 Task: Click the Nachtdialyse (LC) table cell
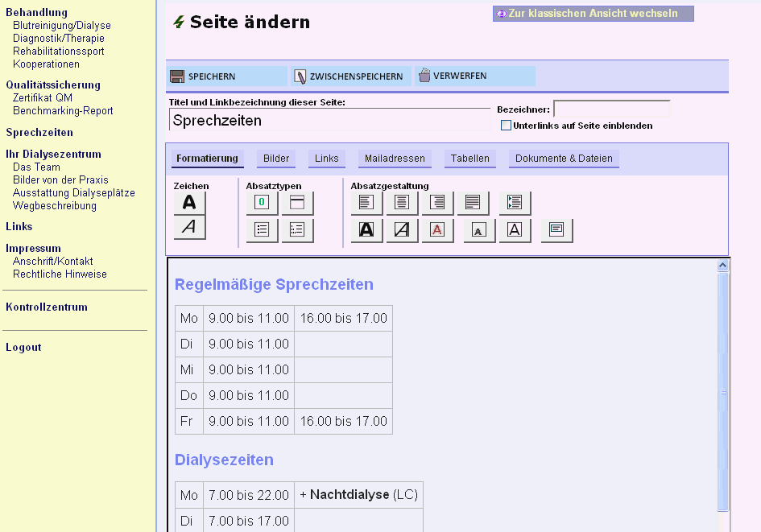tap(358, 495)
